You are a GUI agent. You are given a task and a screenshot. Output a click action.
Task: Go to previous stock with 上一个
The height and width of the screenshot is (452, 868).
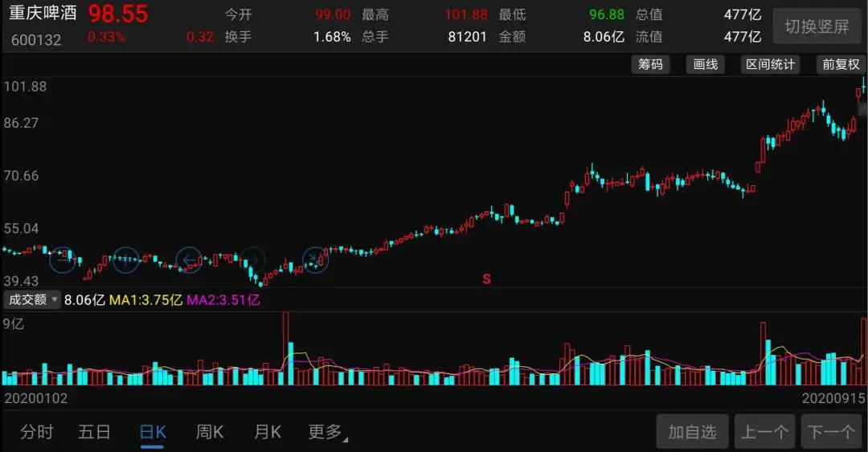tap(764, 432)
